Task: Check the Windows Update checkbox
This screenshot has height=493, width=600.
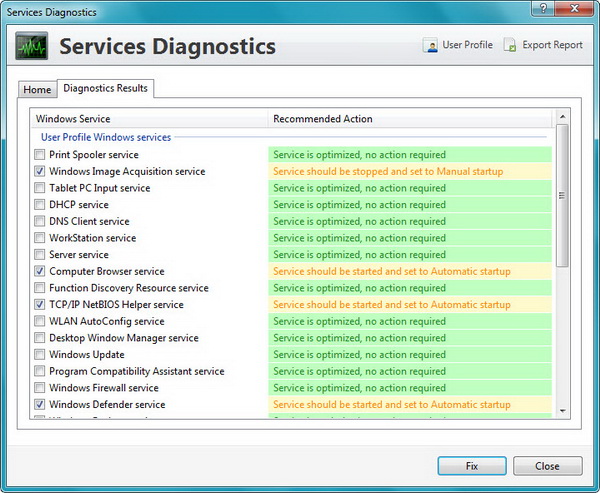Action: click(x=39, y=354)
